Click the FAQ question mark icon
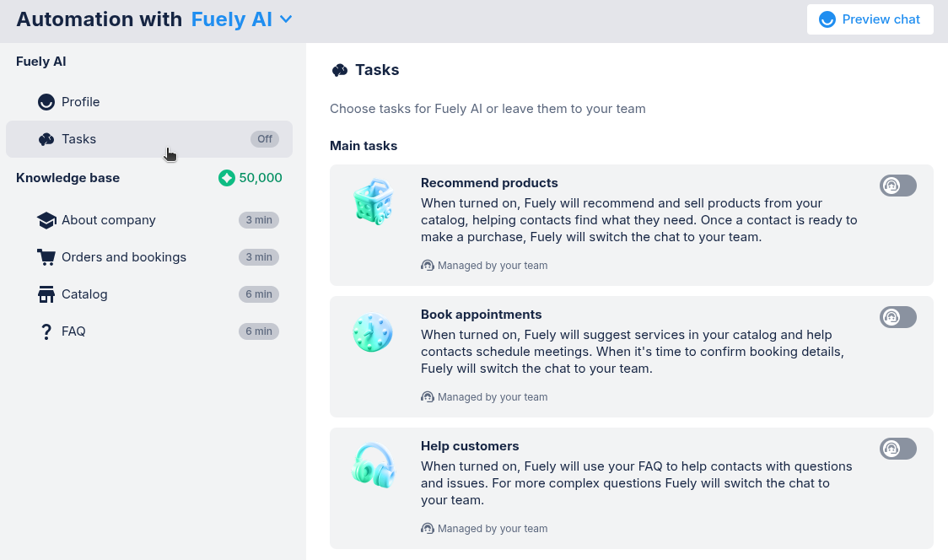This screenshot has height=560, width=948. 46,331
